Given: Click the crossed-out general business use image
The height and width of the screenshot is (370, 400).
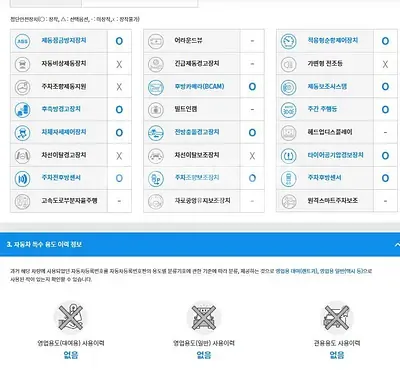Looking at the screenshot, I should (x=204, y=317).
